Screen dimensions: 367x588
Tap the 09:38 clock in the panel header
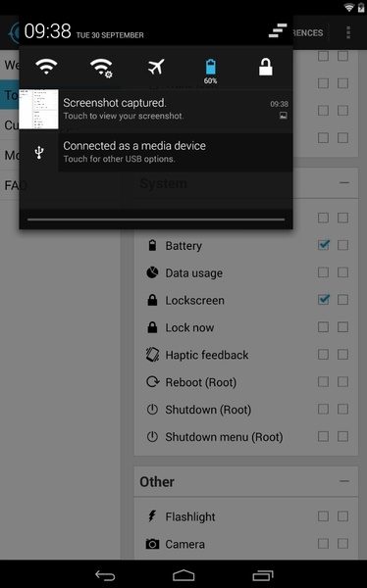pyautogui.click(x=47, y=30)
